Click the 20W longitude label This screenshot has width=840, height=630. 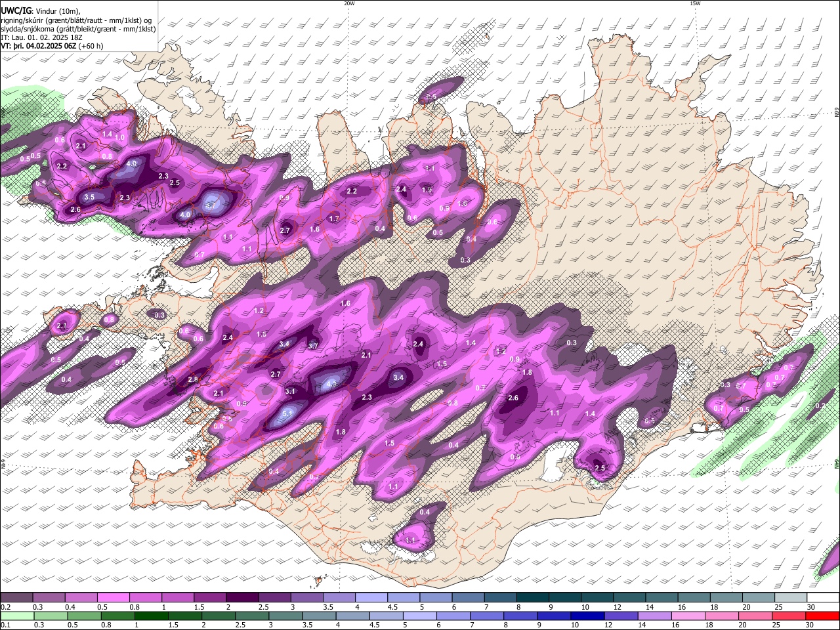(349, 3)
